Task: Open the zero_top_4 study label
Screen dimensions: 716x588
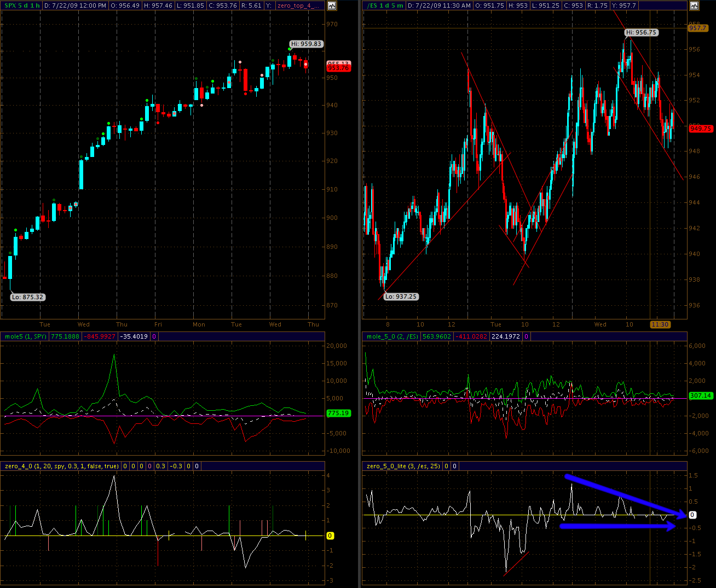Action: point(298,5)
